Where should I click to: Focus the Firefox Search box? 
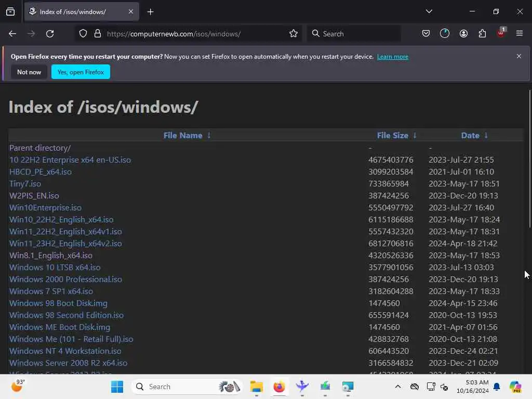354,34
